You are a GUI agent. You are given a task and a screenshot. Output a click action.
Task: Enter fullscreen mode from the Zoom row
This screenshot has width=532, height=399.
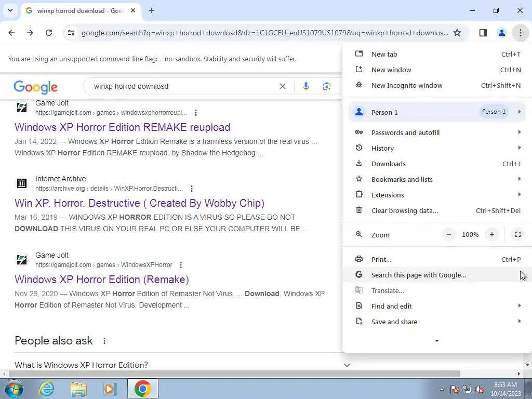[518, 234]
